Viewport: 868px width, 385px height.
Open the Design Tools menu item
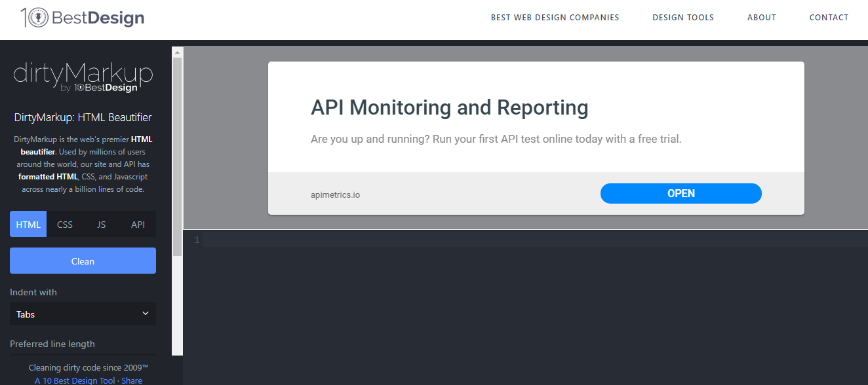(x=683, y=18)
